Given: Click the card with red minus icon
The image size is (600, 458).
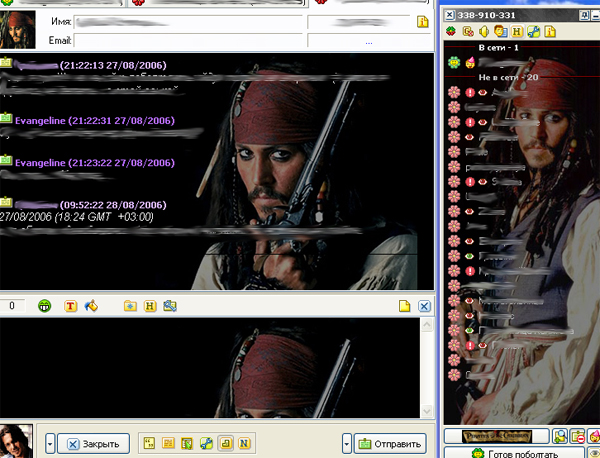Looking at the screenshot, I should click(577, 436).
